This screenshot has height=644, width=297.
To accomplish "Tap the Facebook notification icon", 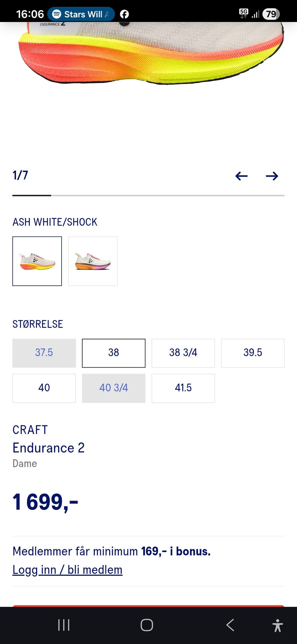I will point(124,14).
